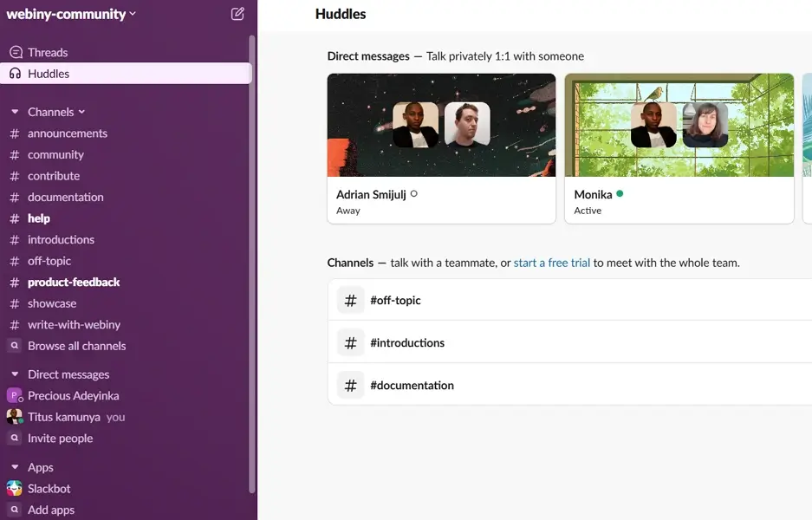Start a huddle with Adrian Smijulj card
This screenshot has width=812, height=520.
441,149
